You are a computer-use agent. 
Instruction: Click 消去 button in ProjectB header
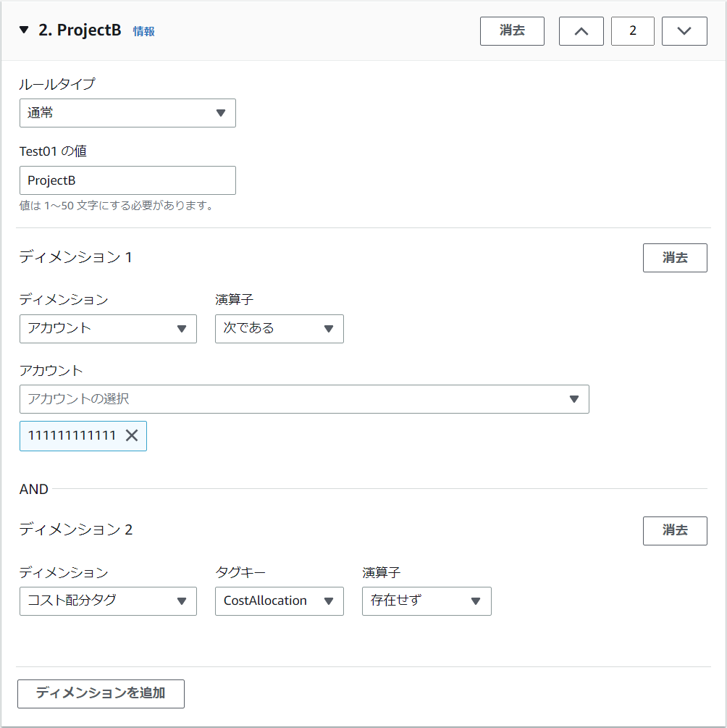[x=512, y=31]
